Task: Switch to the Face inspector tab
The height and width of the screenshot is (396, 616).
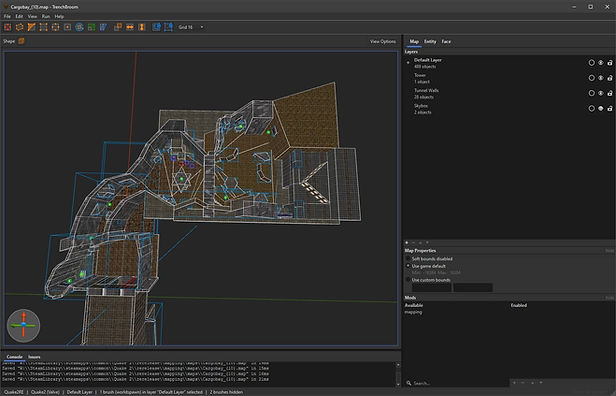Action: [x=446, y=41]
